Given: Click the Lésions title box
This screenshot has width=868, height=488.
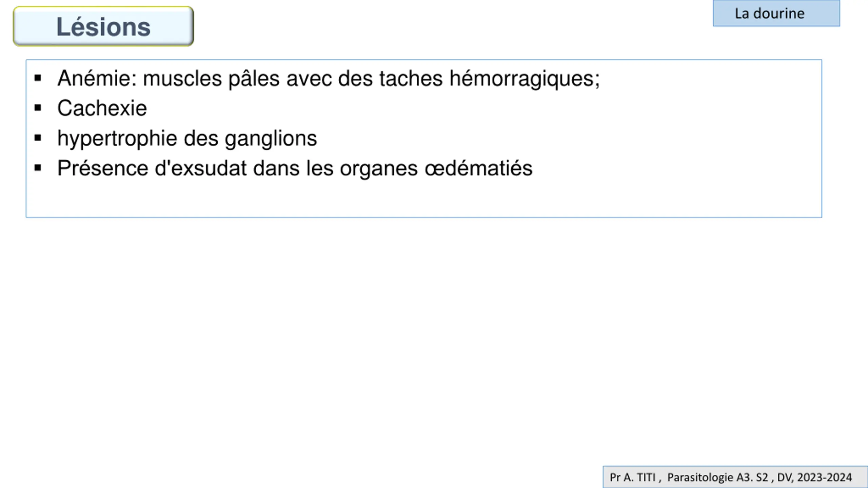Looking at the screenshot, I should tap(103, 26).
